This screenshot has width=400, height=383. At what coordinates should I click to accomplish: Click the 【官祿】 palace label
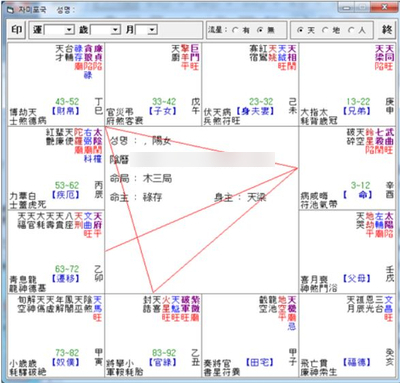tap(162, 362)
